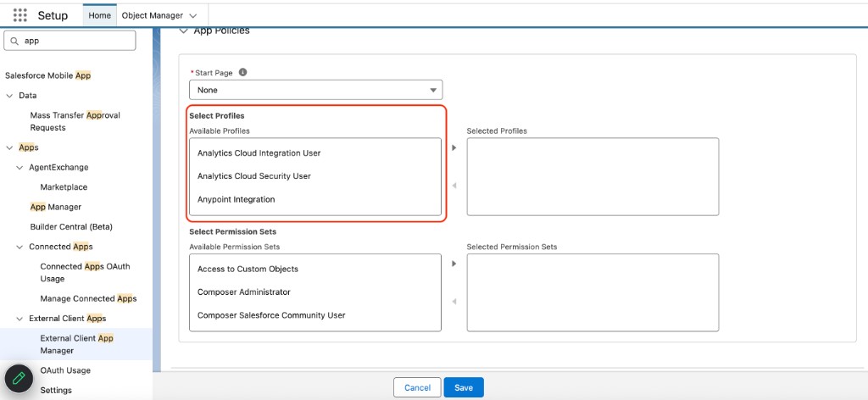Click the Quick Find search field

[70, 41]
